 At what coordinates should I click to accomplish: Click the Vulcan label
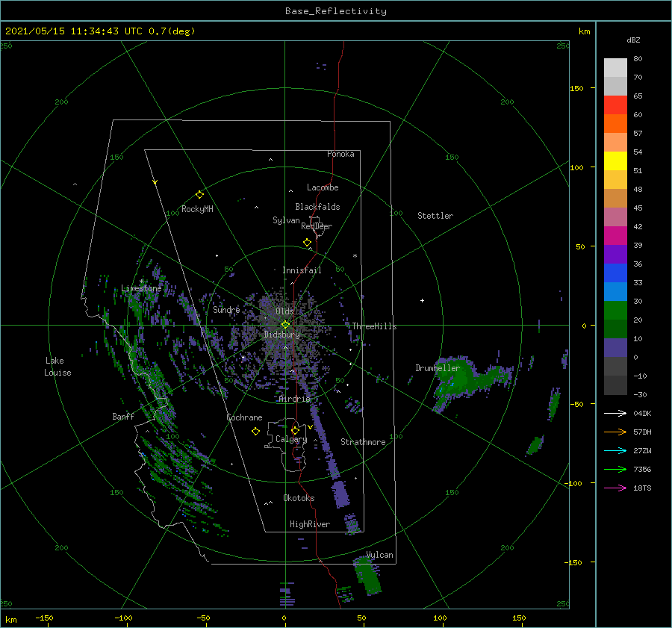coord(380,555)
